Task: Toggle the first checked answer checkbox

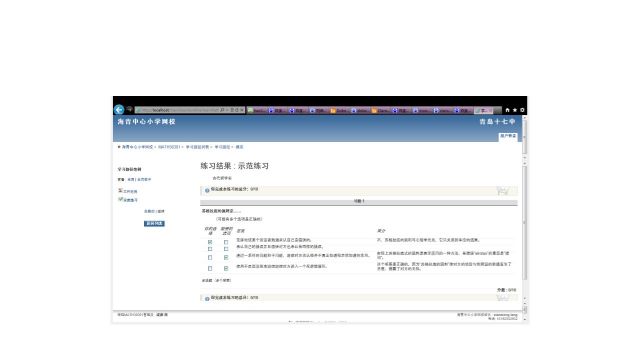Action: click(x=210, y=242)
